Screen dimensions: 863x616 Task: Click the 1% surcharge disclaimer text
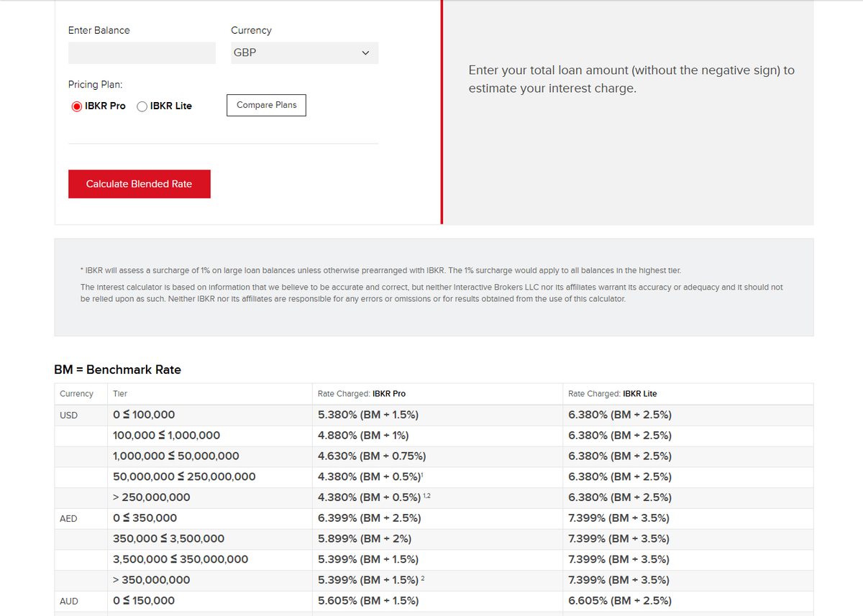coord(380,270)
